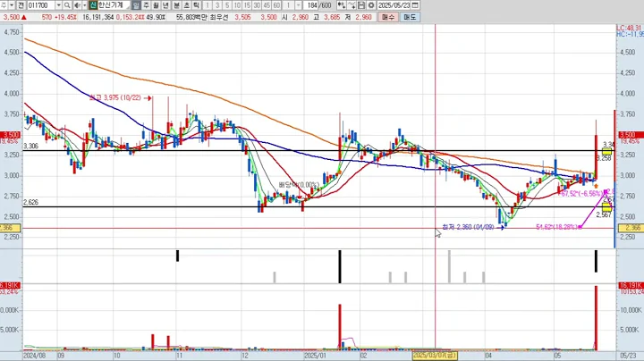The width and height of the screenshot is (644, 361).
Task: Switch to second 초 period
Action: [186, 5]
